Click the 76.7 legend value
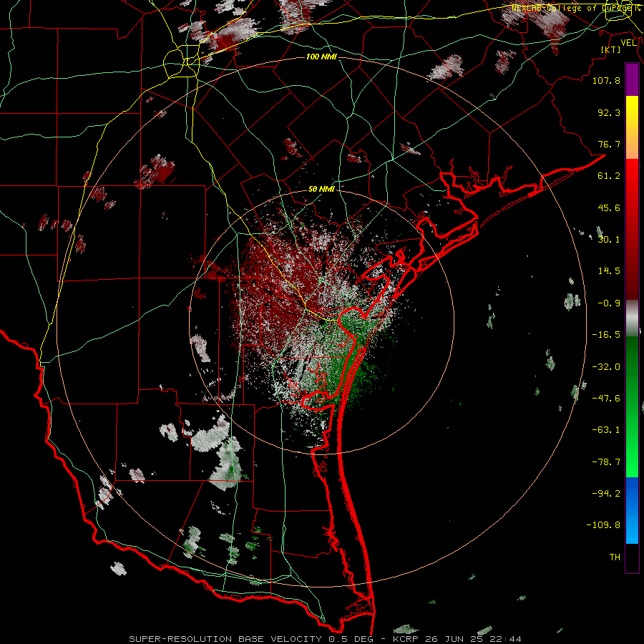644x644 pixels. click(x=609, y=144)
